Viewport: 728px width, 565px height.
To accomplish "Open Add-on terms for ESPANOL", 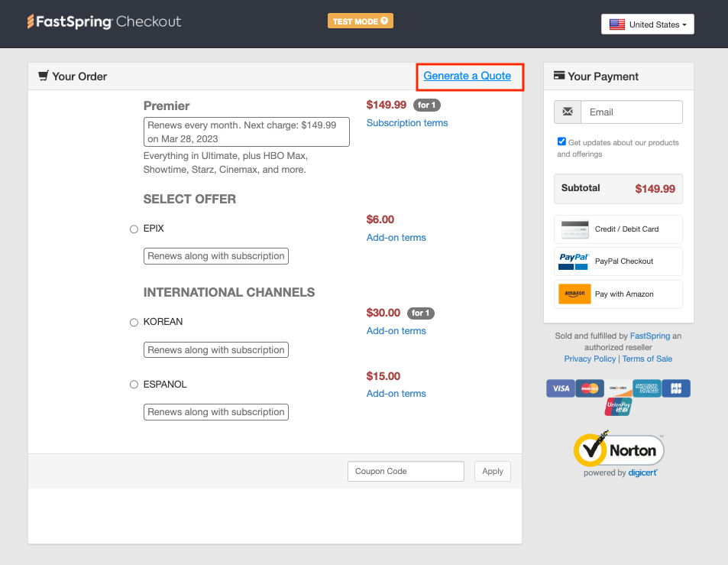I will pos(396,394).
